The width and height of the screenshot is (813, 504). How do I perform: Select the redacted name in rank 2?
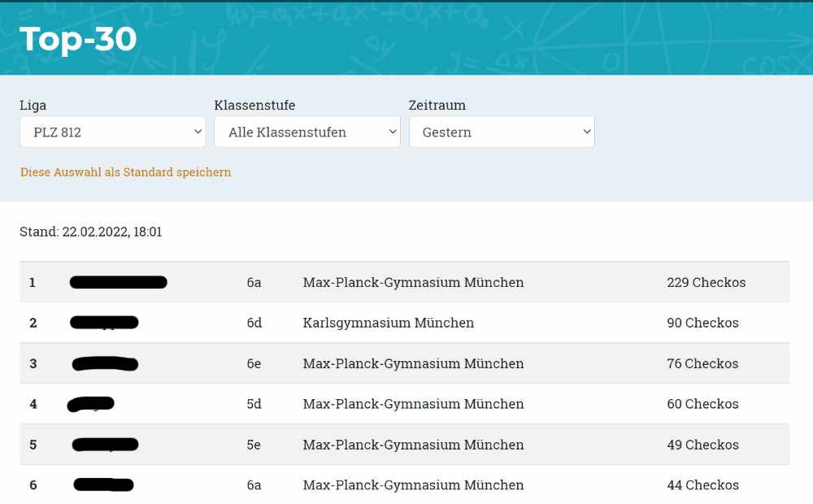pyautogui.click(x=104, y=323)
